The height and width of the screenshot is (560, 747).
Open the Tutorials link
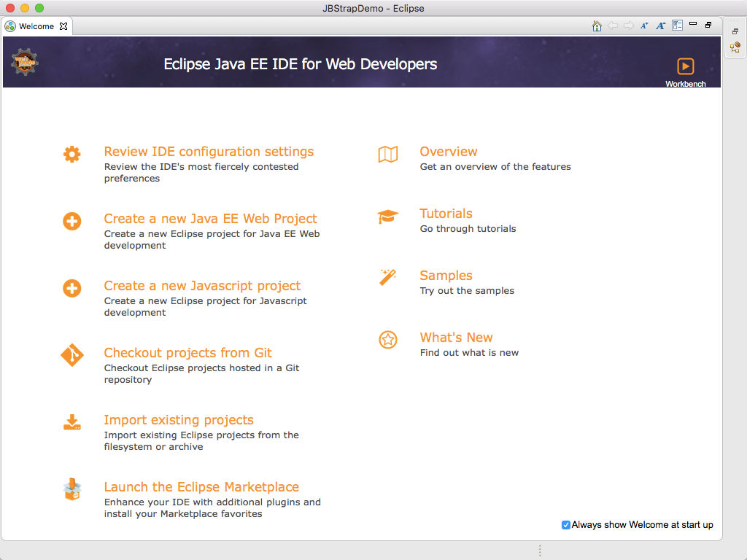coord(446,214)
